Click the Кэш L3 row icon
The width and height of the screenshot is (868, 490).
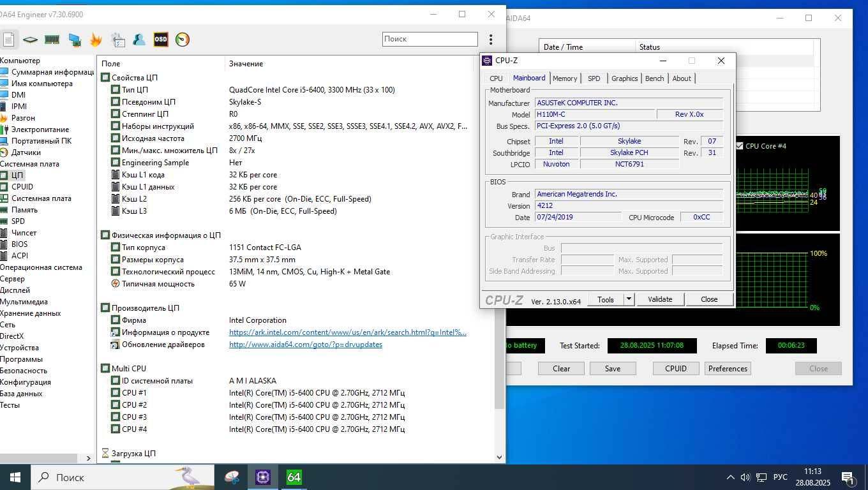point(116,211)
